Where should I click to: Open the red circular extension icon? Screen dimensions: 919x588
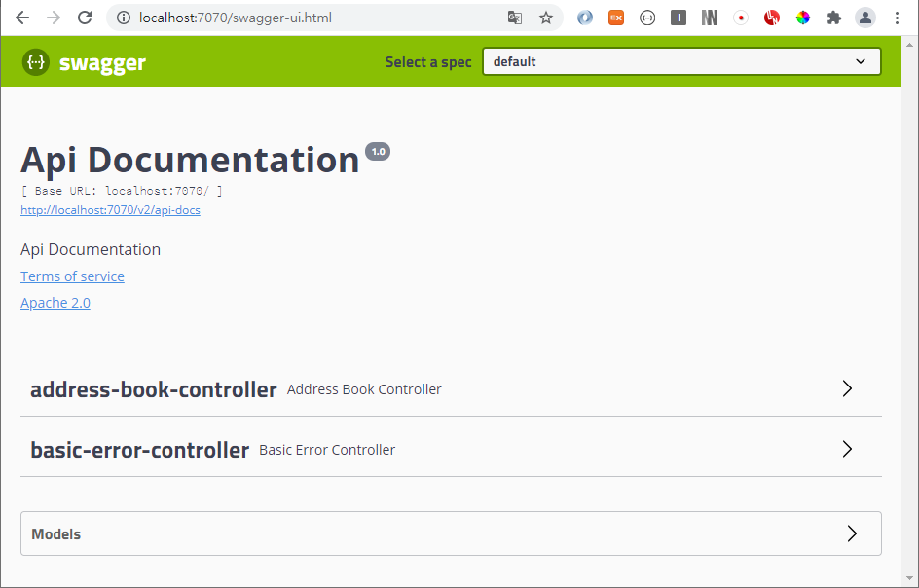click(x=772, y=18)
